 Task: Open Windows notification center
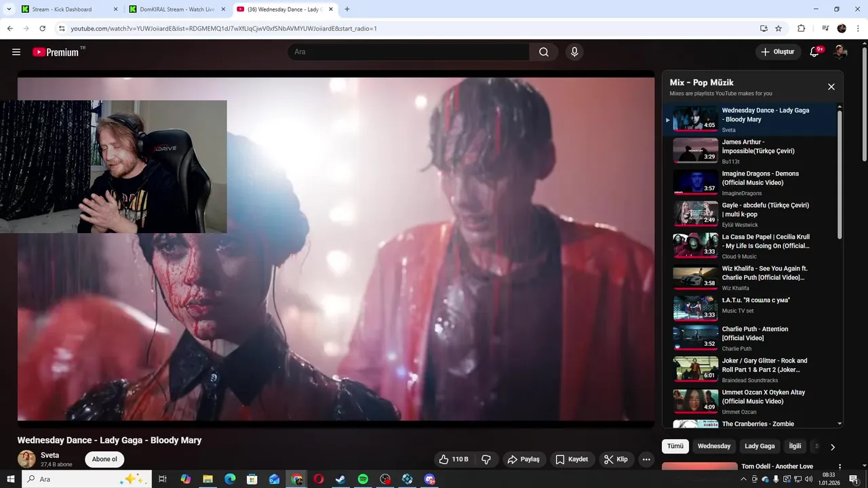pos(853,479)
